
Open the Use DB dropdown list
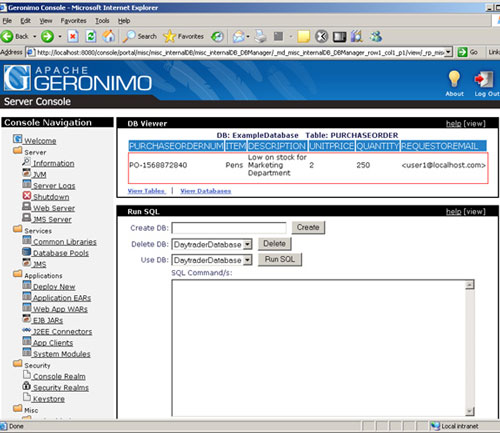click(x=247, y=260)
